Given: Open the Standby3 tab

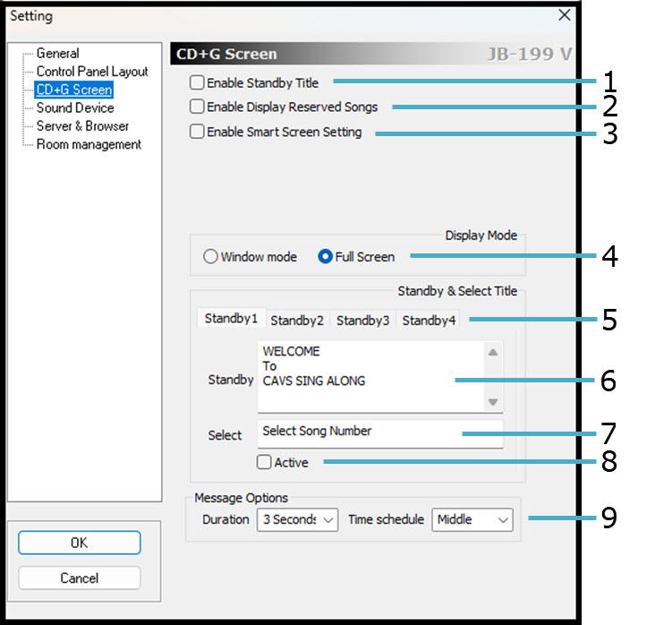Looking at the screenshot, I should point(362,320).
